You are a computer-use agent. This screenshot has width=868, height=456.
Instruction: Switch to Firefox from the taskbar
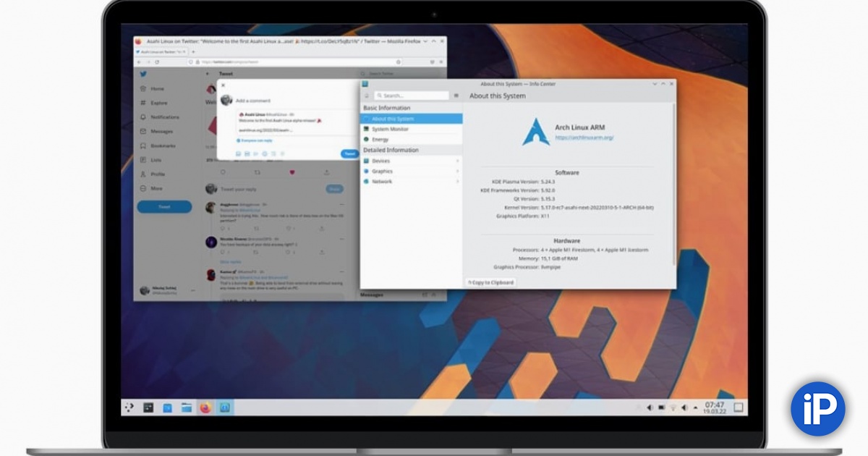coord(205,408)
